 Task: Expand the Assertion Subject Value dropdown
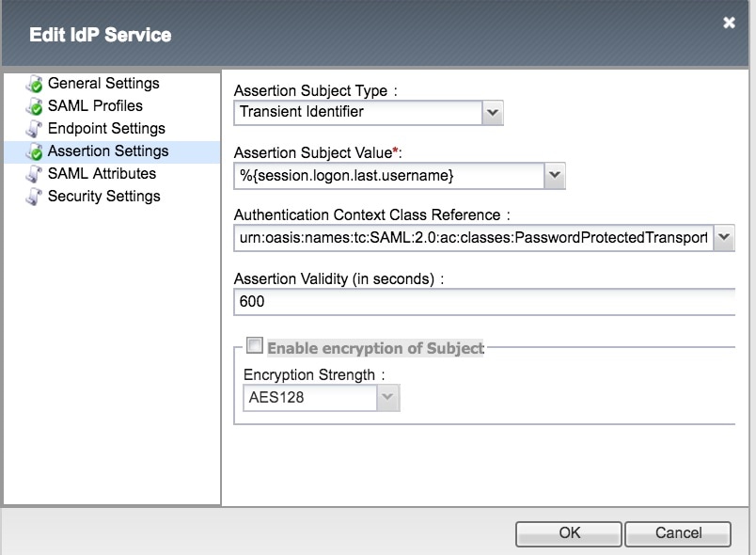click(554, 176)
